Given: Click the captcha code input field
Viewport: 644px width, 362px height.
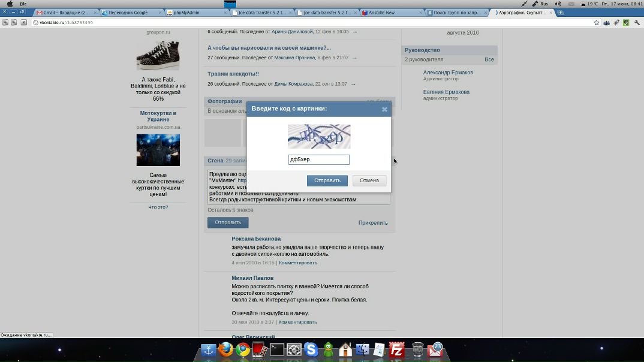Looking at the screenshot, I should pyautogui.click(x=318, y=160).
